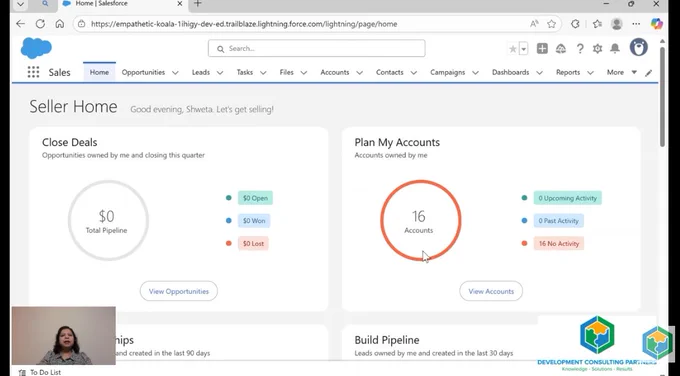The width and height of the screenshot is (680, 376).
Task: Click the 16 Accounts donut chart
Action: click(421, 220)
